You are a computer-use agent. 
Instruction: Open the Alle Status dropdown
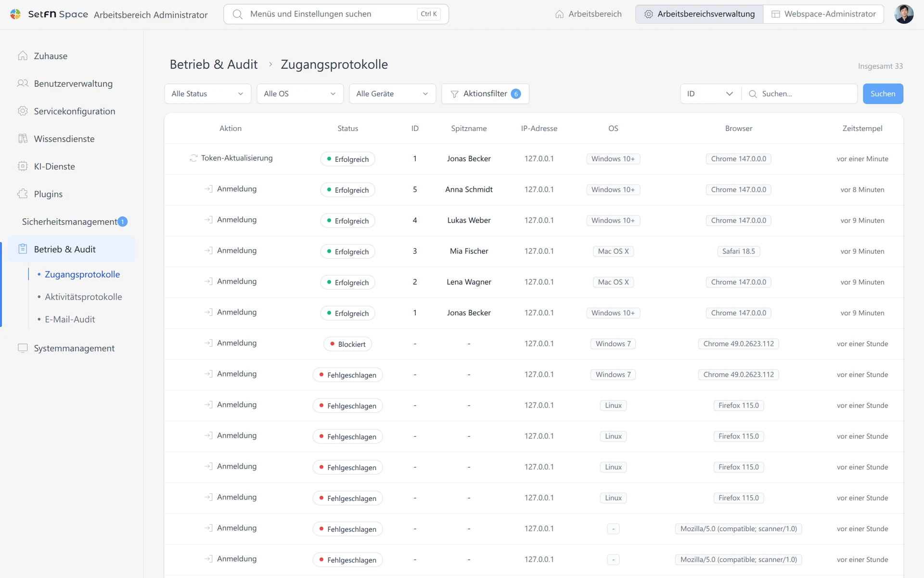click(x=207, y=94)
